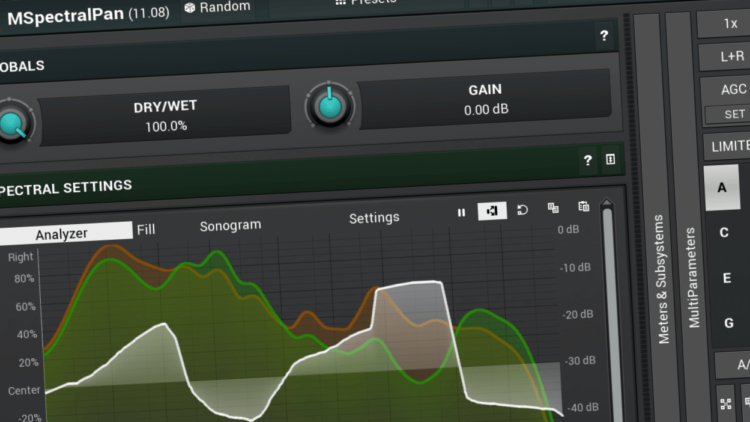Open help for Spectral Settings section
The height and width of the screenshot is (422, 750).
tap(588, 160)
